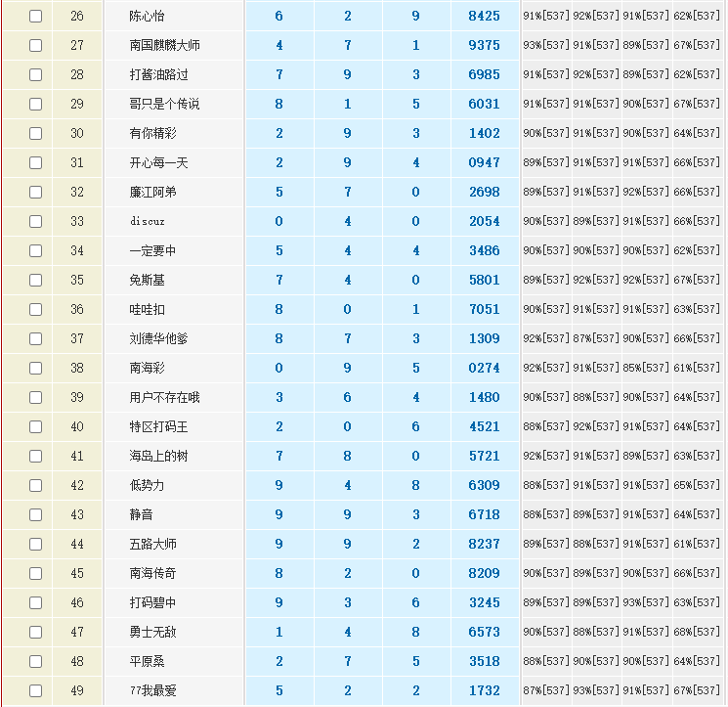Click the 1732 value in the last row
The width and height of the screenshot is (728, 707).
pos(484,691)
